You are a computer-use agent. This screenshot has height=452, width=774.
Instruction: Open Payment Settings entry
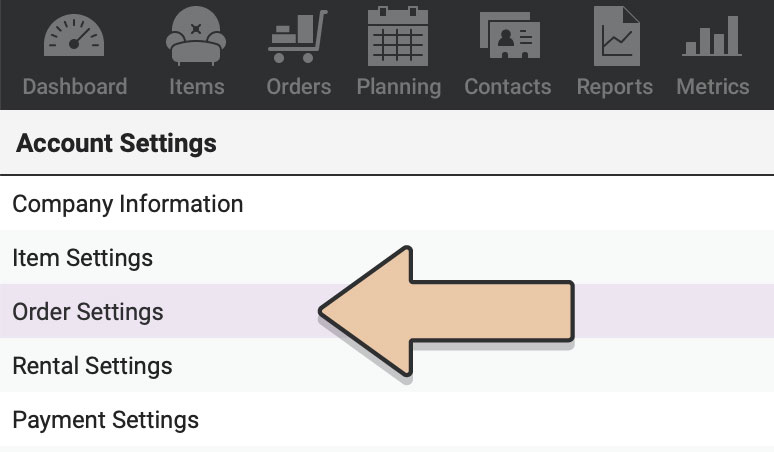[x=387, y=419]
